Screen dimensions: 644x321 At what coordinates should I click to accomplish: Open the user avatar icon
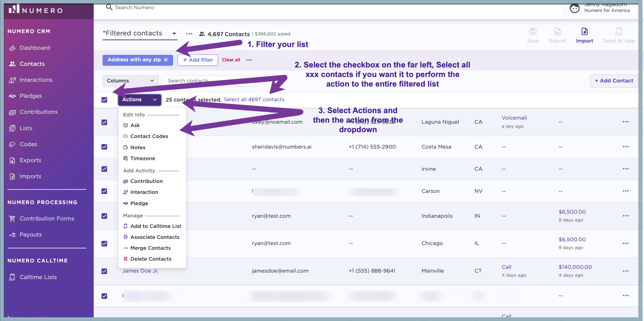[x=575, y=8]
